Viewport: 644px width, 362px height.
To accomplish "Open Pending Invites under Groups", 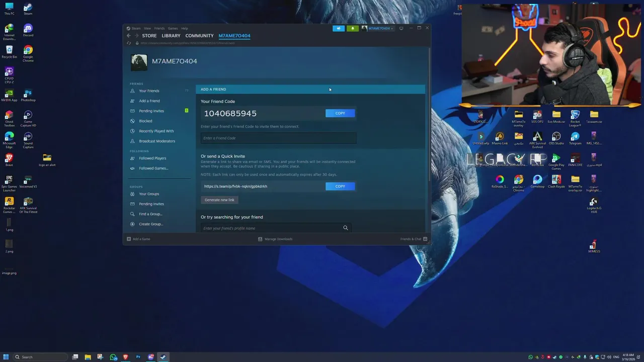I will click(151, 204).
